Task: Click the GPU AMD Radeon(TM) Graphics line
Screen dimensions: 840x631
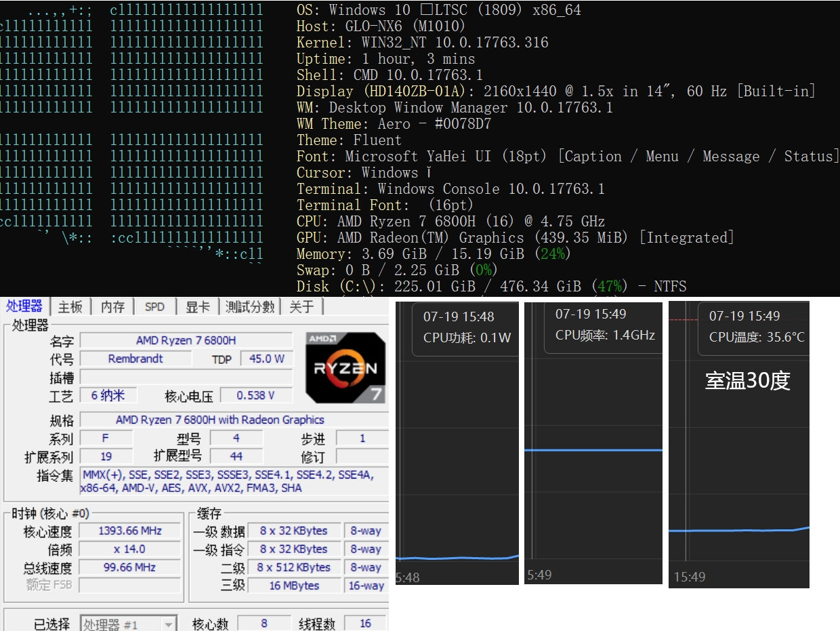Action: [x=516, y=238]
